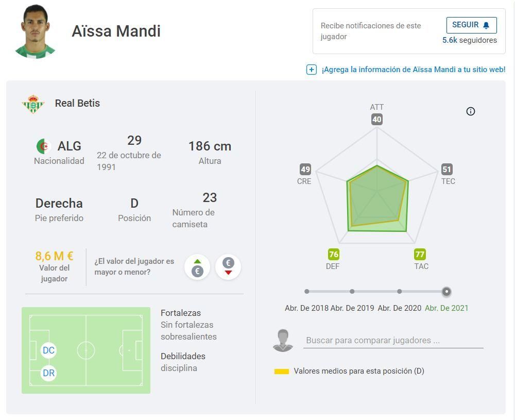This screenshot has height=420, width=515.
Task: Click the plus icon to embed info
Action: pyautogui.click(x=312, y=70)
